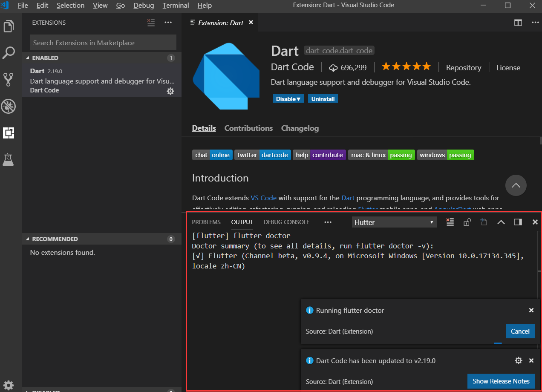The height and width of the screenshot is (392, 542).
Task: Click the windows passing badge
Action: click(x=446, y=155)
